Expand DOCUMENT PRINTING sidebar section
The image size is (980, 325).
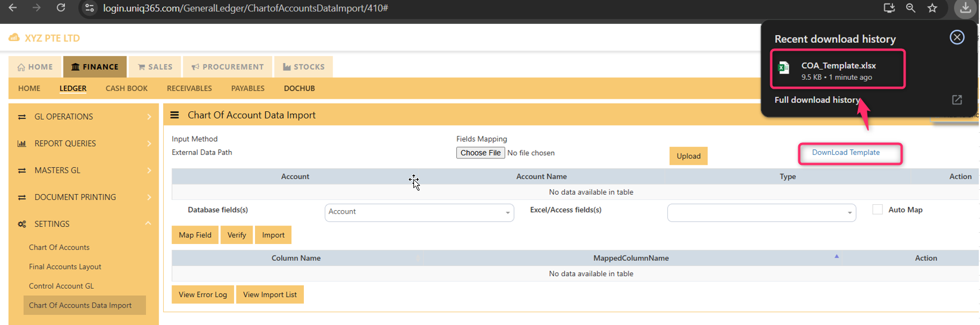(x=83, y=197)
